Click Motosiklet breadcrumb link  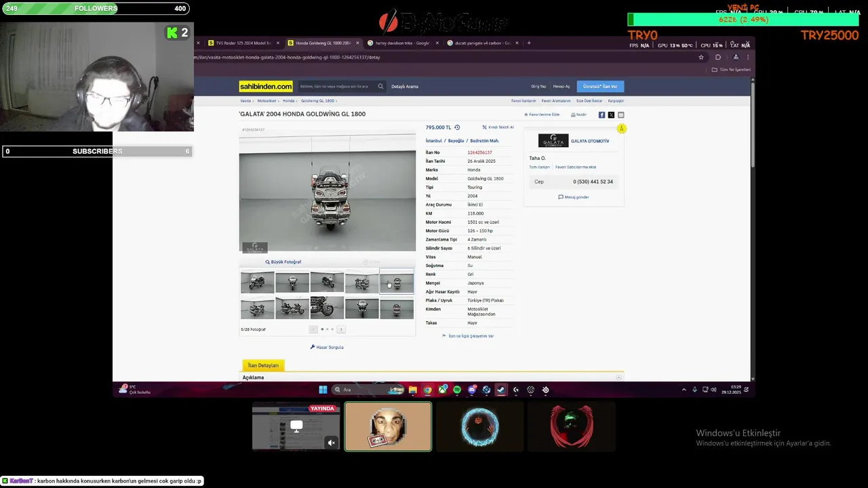267,101
